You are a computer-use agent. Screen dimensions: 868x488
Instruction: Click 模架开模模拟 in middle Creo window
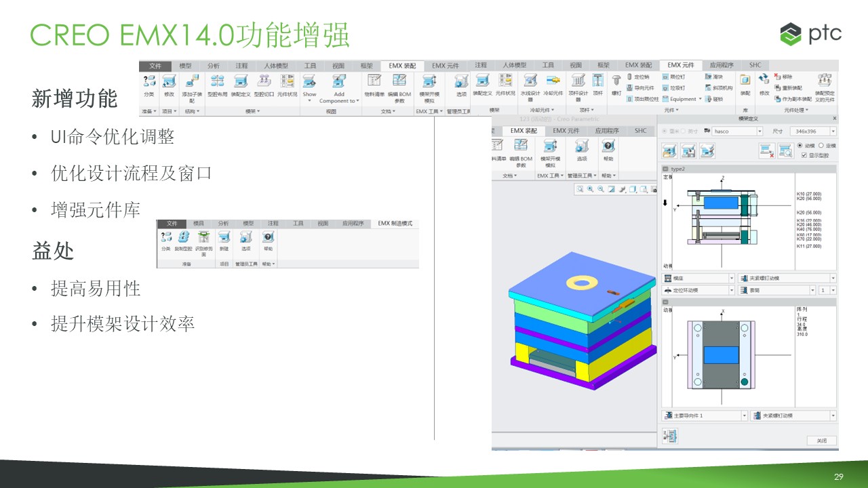pyautogui.click(x=550, y=152)
